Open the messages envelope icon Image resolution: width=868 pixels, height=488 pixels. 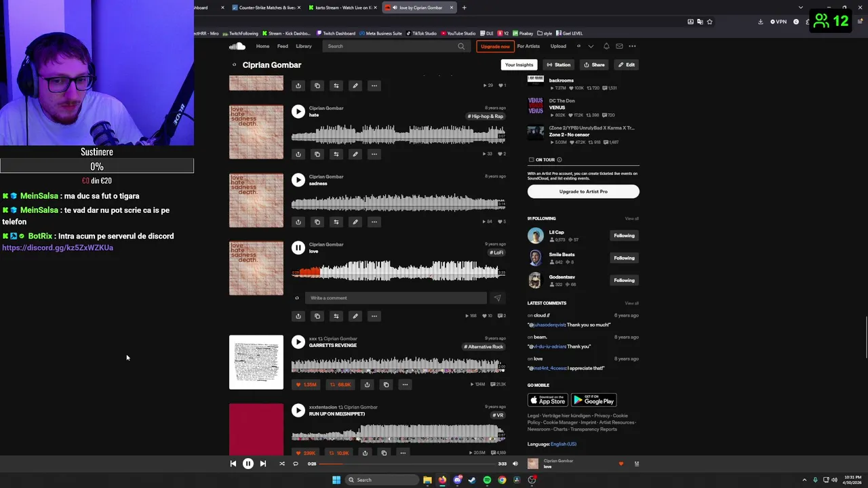pos(619,46)
